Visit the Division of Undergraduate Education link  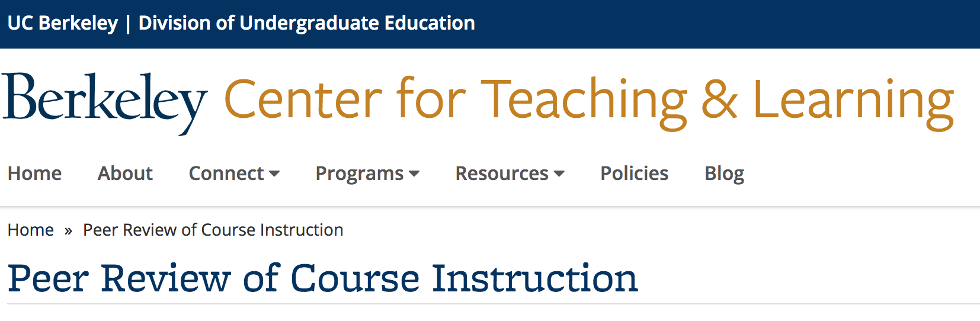[x=306, y=23]
